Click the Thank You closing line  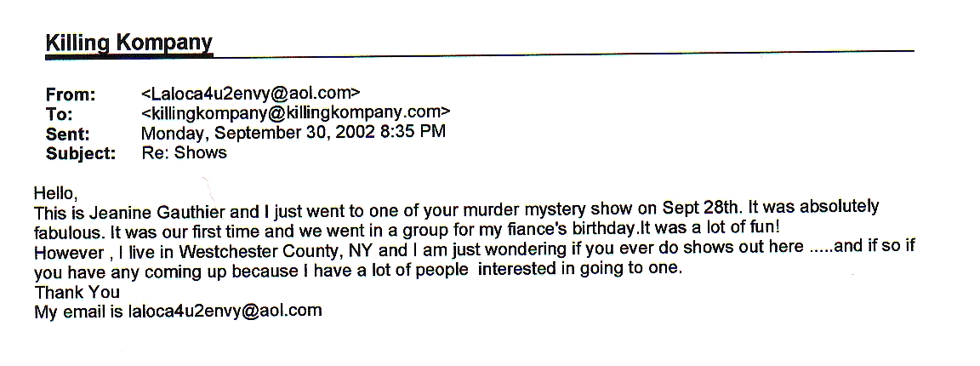pos(77,292)
